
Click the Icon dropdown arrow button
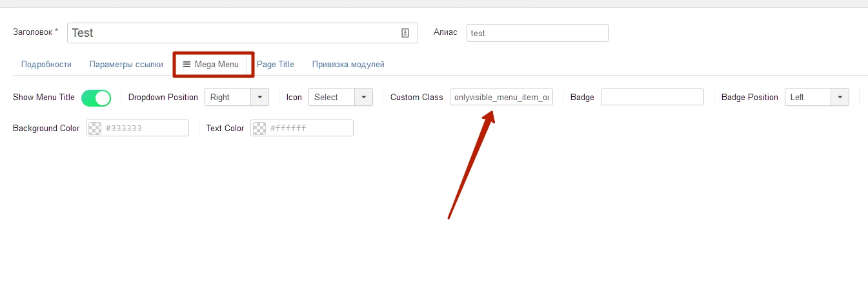(x=364, y=98)
